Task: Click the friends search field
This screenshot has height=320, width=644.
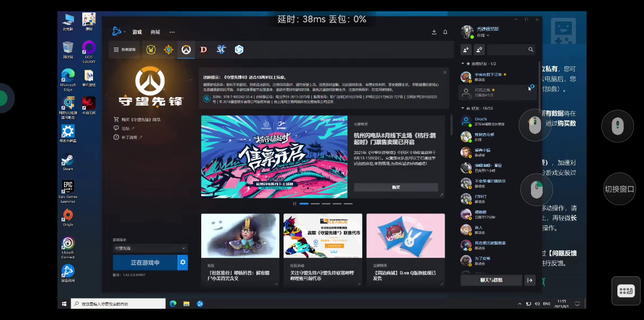Action: 511,49
